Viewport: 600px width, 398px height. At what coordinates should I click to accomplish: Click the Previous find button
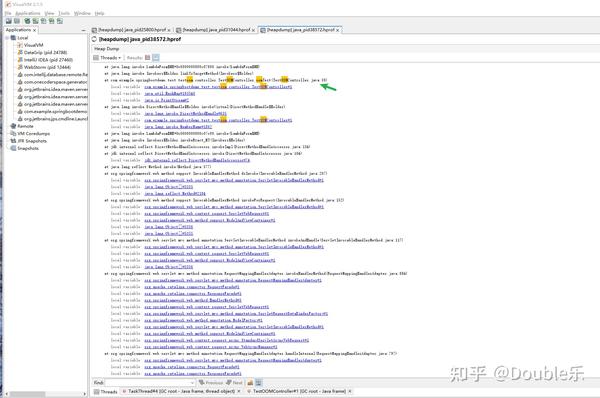tap(210, 382)
